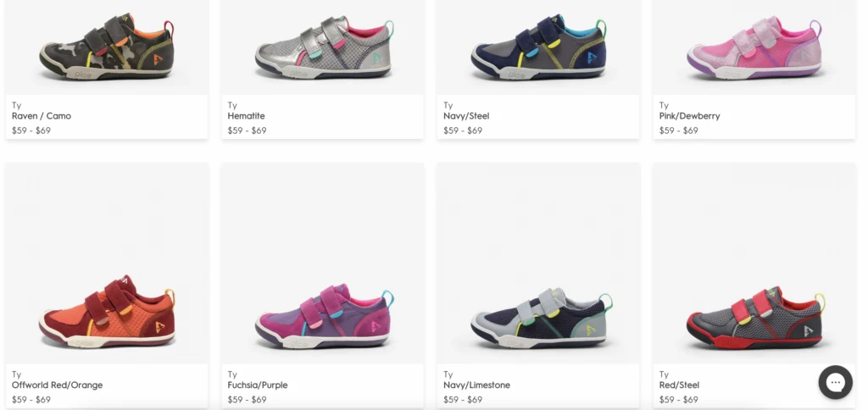
Task: Select the Red/Steel name text
Action: pyautogui.click(x=679, y=385)
